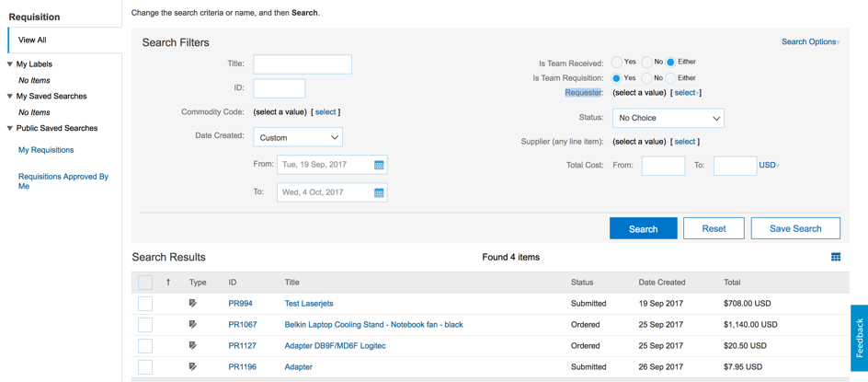
Task: Open the Adapter title for PR1196
Action: pos(298,366)
